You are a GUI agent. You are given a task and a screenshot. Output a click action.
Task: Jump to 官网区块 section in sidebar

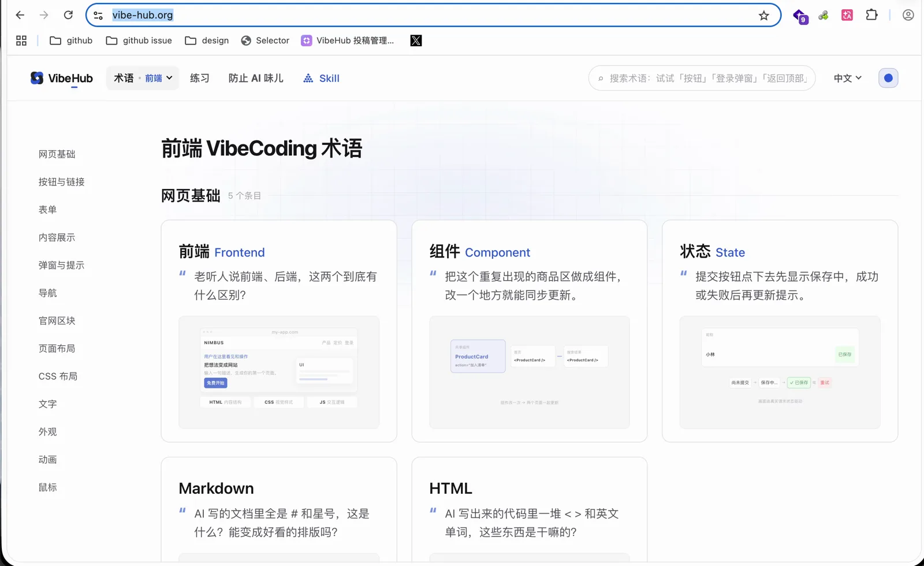[57, 321]
